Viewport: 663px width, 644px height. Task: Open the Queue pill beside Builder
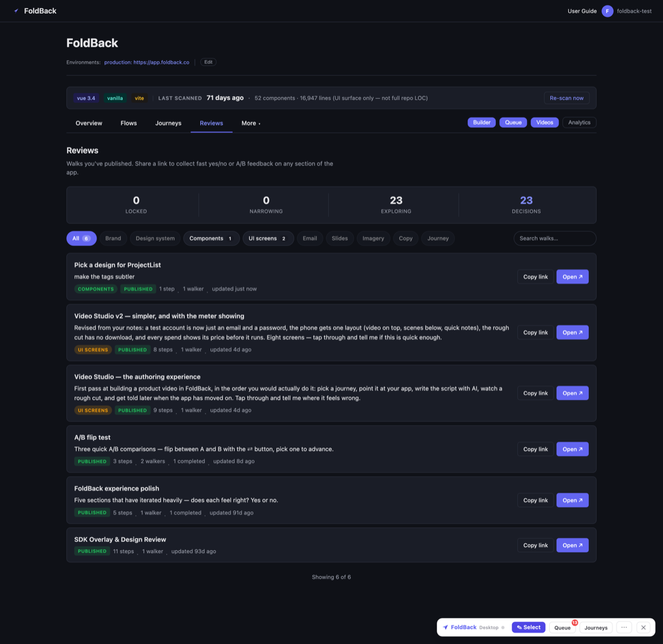[513, 122]
